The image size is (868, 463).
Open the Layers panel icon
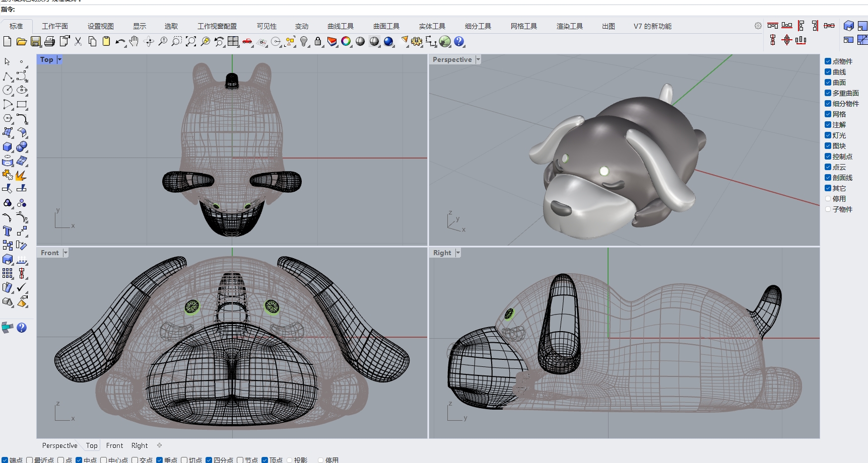(332, 41)
